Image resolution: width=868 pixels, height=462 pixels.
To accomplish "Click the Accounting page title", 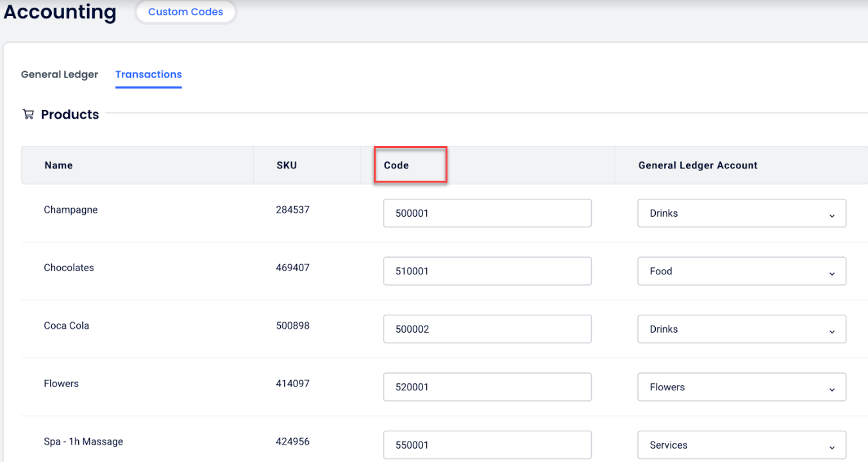I will [x=60, y=12].
